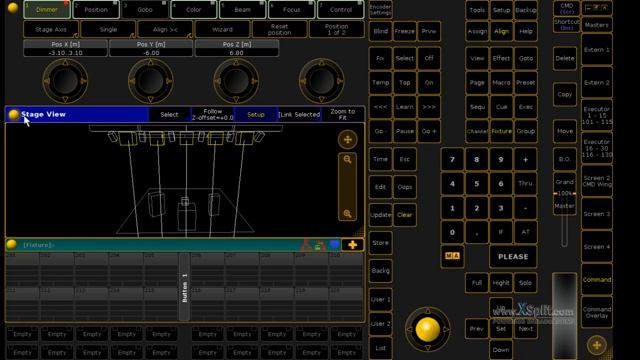Toggle Prvw preview mode
This screenshot has width=640, height=360.
point(429,31)
